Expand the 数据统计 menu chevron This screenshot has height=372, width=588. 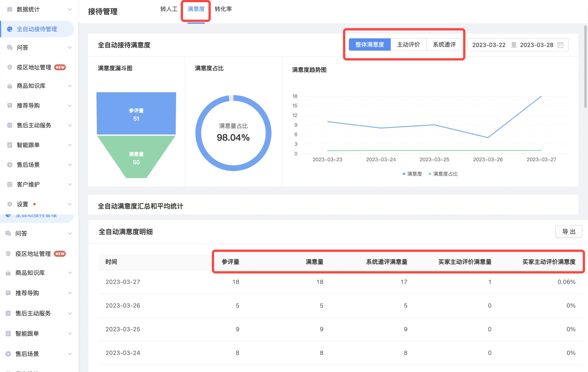point(70,10)
